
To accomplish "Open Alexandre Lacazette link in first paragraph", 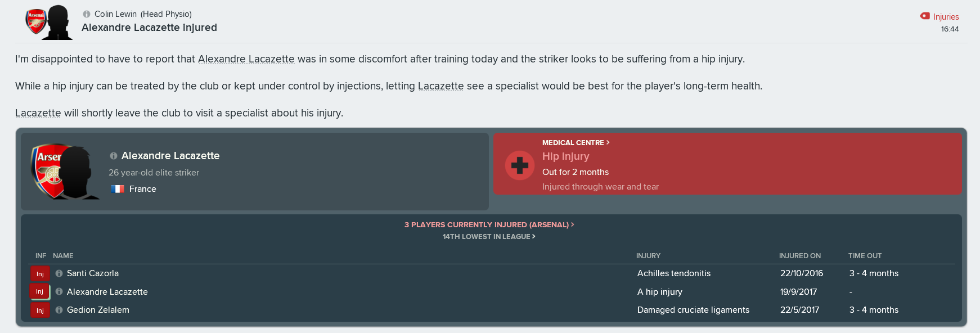I will coord(246,59).
